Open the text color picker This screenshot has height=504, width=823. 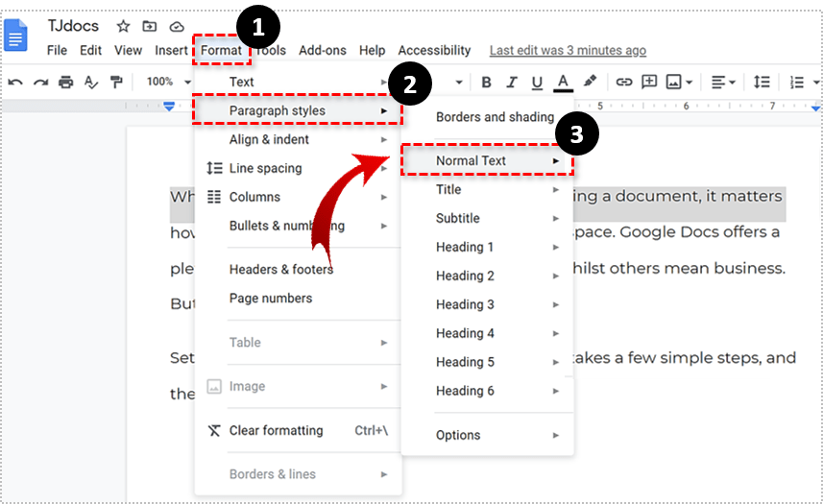[563, 83]
